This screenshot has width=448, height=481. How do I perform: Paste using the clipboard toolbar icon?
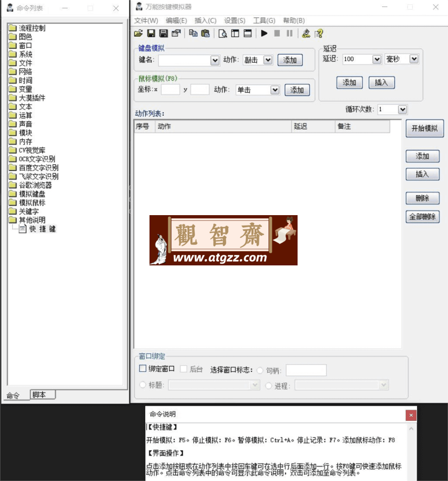pyautogui.click(x=205, y=33)
